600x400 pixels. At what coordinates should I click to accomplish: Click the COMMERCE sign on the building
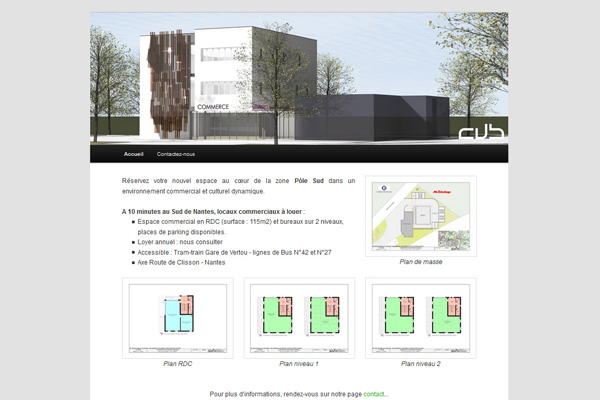[x=213, y=107]
